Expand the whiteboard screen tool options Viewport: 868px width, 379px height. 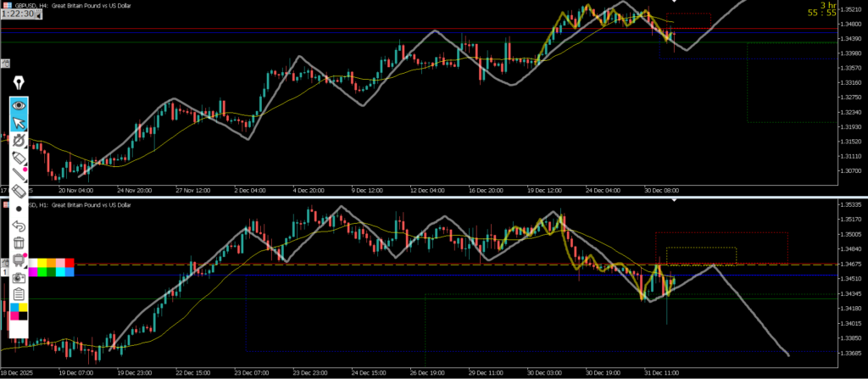[x=19, y=260]
